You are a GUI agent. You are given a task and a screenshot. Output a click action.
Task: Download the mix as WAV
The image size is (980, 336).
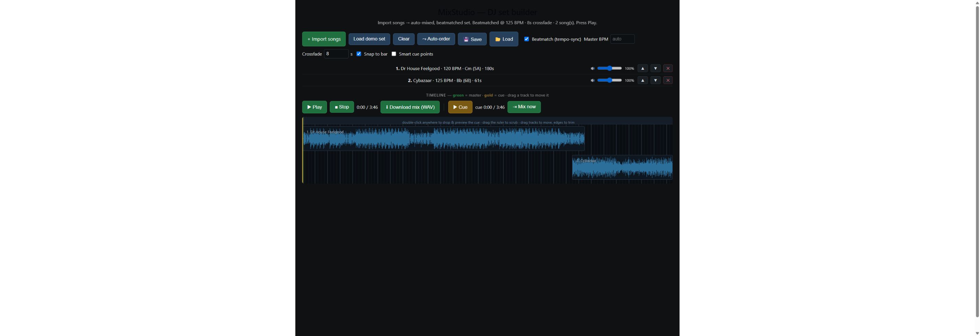(410, 107)
